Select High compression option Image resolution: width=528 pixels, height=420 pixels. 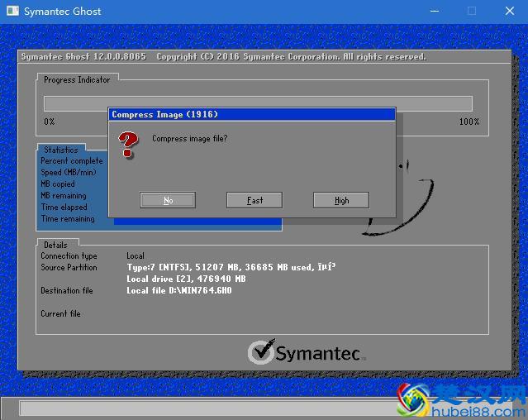pos(341,200)
